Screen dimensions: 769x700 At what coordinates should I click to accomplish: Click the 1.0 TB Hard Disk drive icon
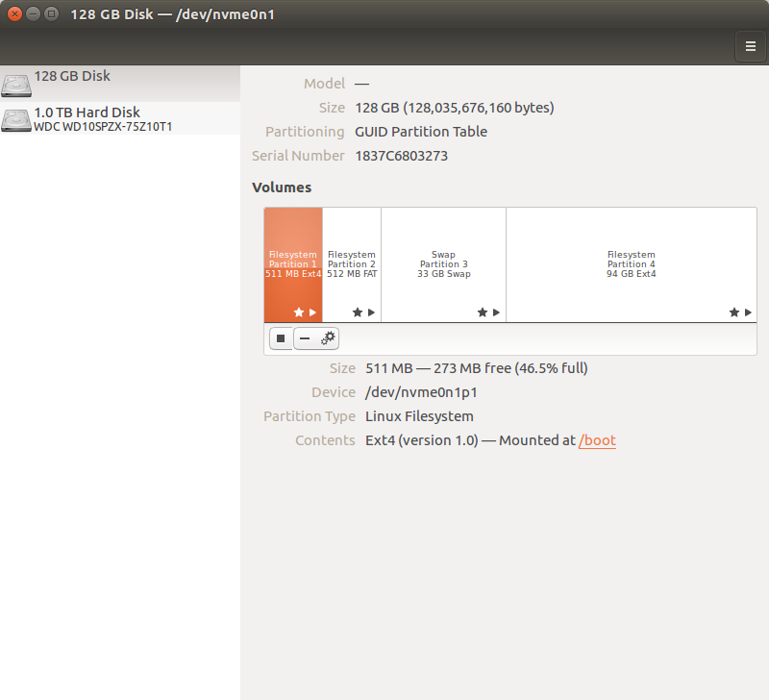tap(16, 120)
